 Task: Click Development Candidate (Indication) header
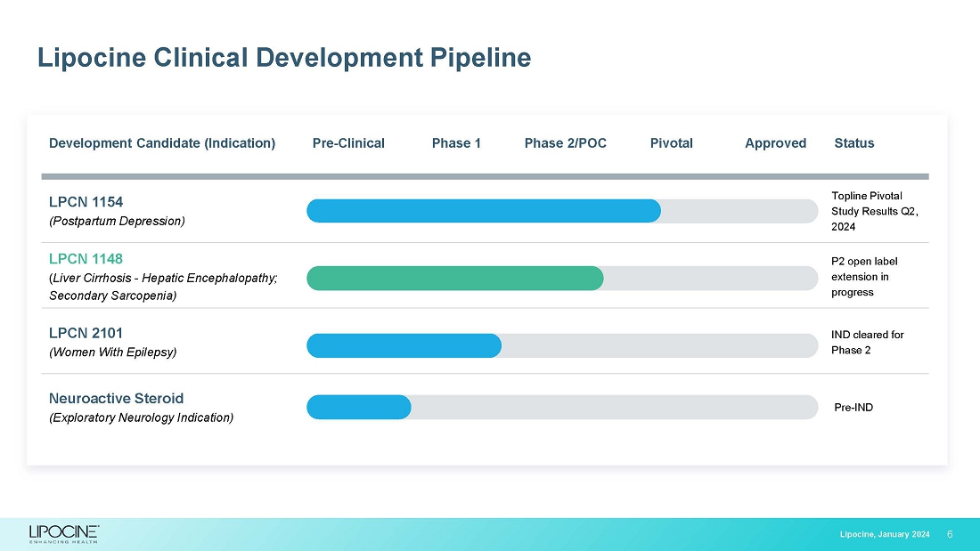pos(162,143)
